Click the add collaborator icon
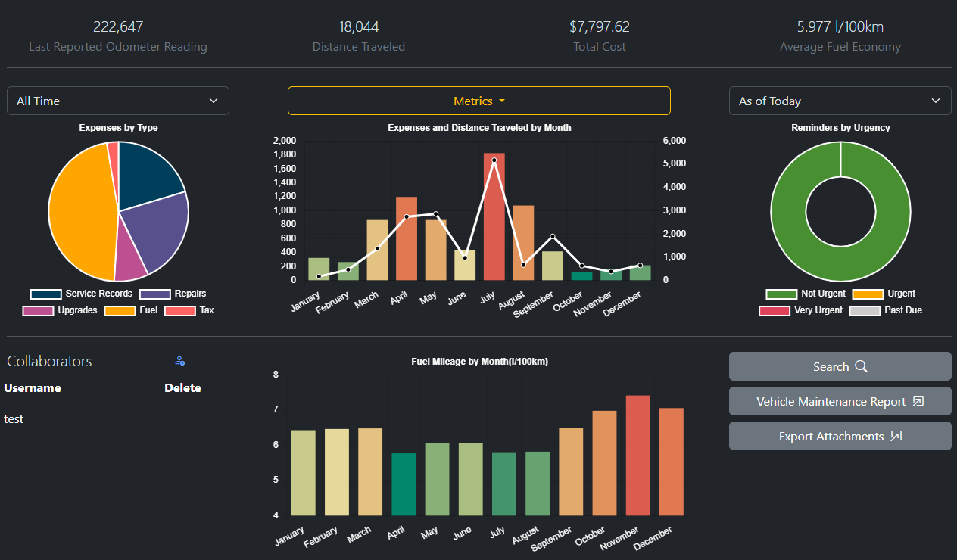This screenshot has height=560, width=957. tap(179, 361)
